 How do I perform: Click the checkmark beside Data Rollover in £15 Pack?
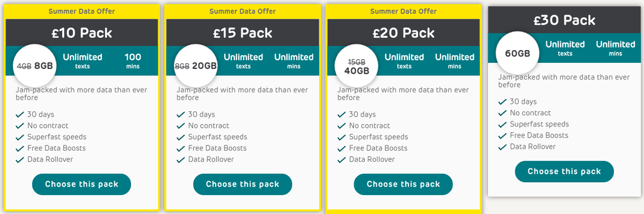pos(181,160)
